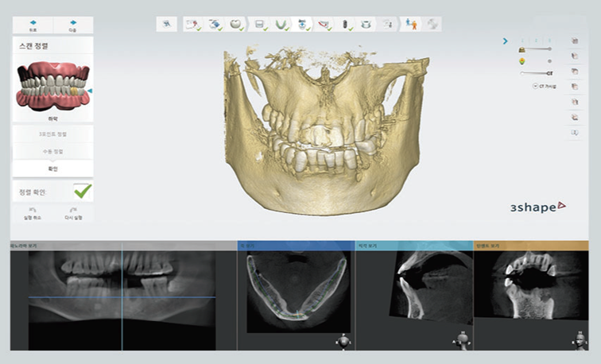This screenshot has height=364, width=601.
Task: Adjust the CT visibility slider
Action: [537, 73]
